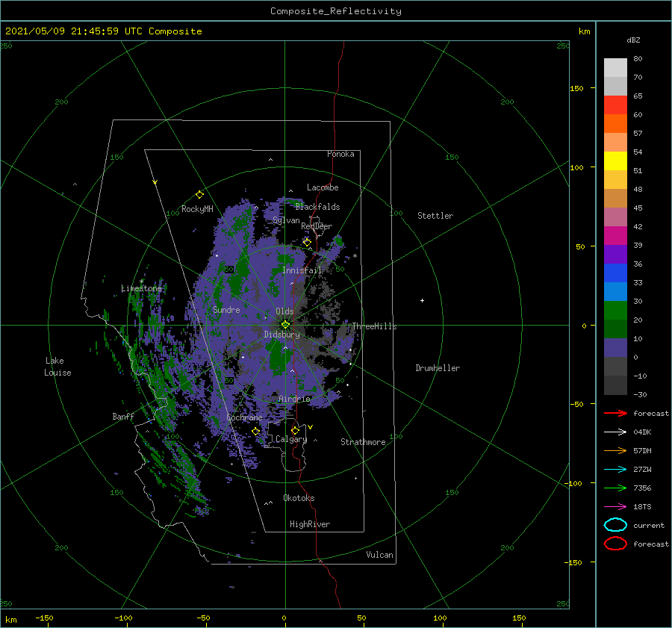Click the white plus marker west of Drumheller
Screen dimensions: 672x628
click(x=422, y=300)
